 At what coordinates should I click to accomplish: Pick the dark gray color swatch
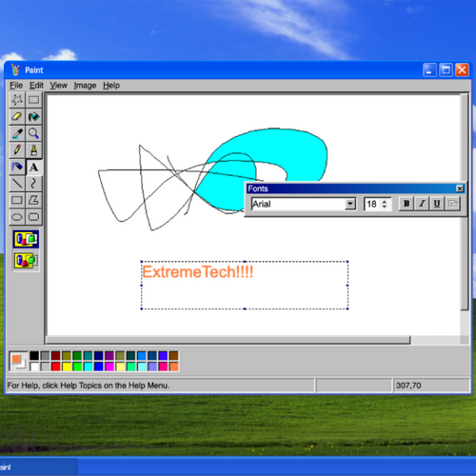coord(45,356)
